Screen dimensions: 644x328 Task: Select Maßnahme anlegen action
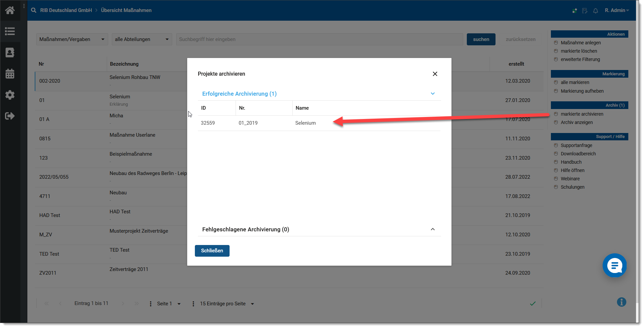click(581, 43)
